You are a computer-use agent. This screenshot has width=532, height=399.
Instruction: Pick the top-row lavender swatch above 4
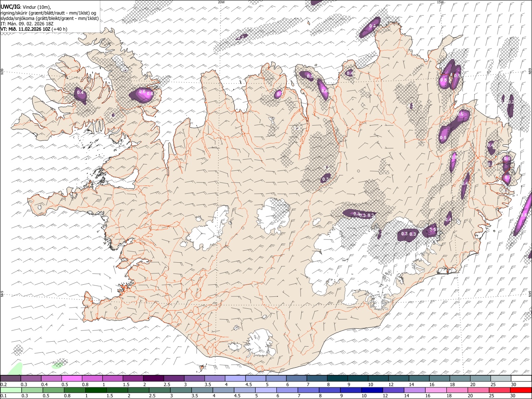235,378
